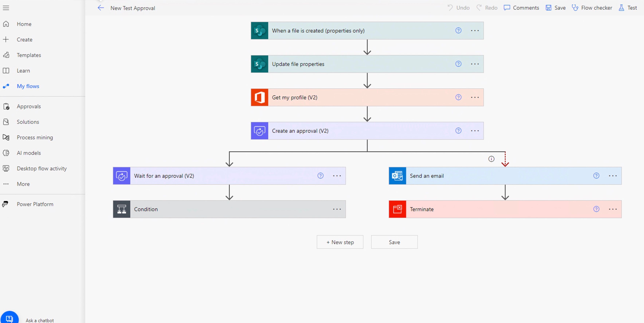Open the Templates section
The width and height of the screenshot is (644, 323).
coord(29,55)
